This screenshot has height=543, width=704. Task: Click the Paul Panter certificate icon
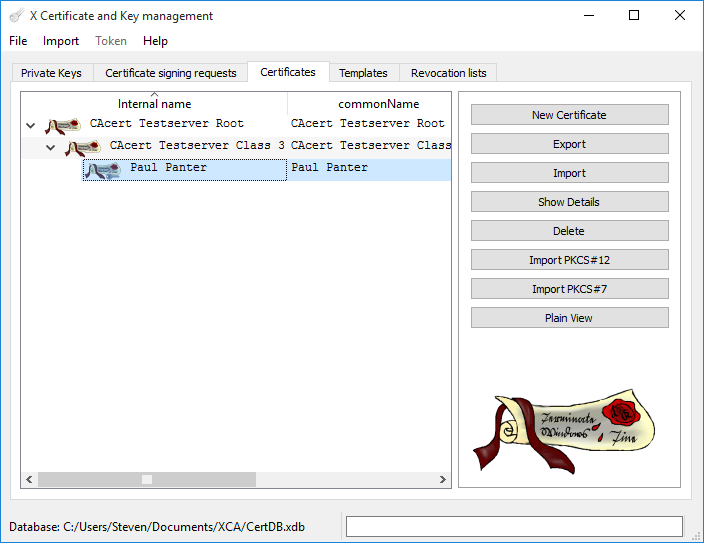click(x=103, y=169)
